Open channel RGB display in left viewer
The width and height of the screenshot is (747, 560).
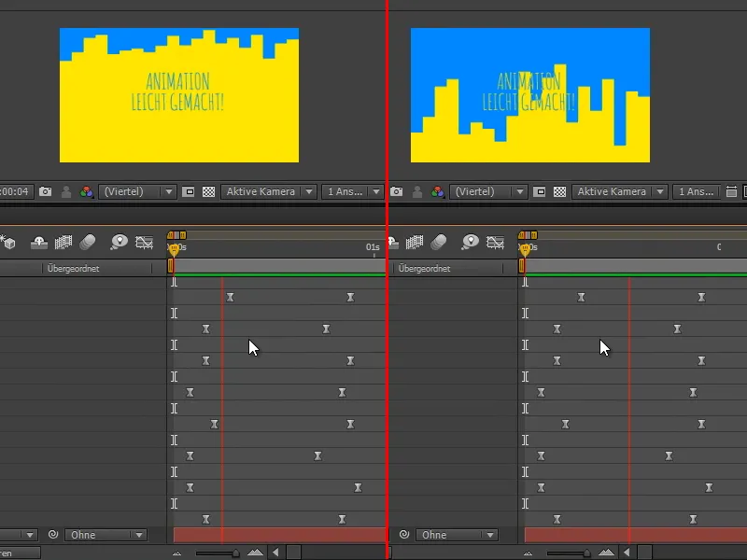pyautogui.click(x=86, y=192)
